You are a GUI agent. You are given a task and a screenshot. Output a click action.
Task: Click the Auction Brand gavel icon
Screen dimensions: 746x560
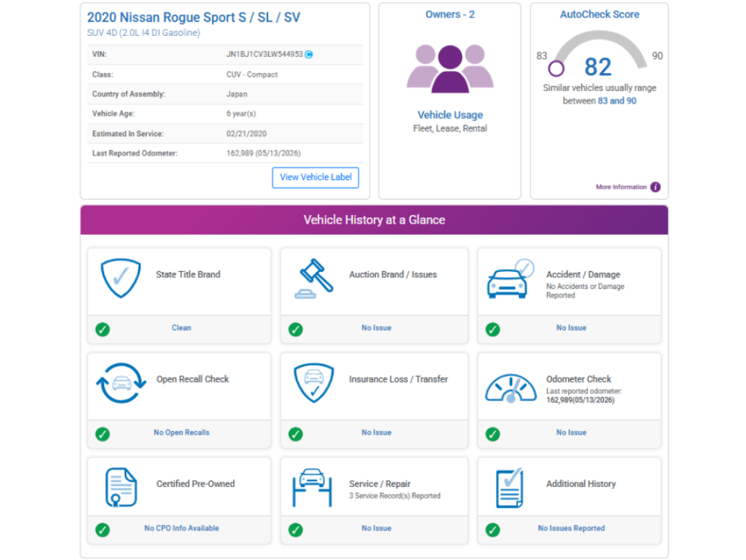(314, 278)
